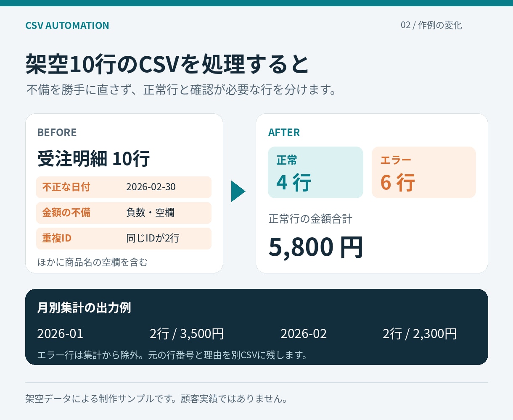Image resolution: width=513 pixels, height=420 pixels.
Task: Click the '不正な日付' row label
Action: [x=66, y=187]
